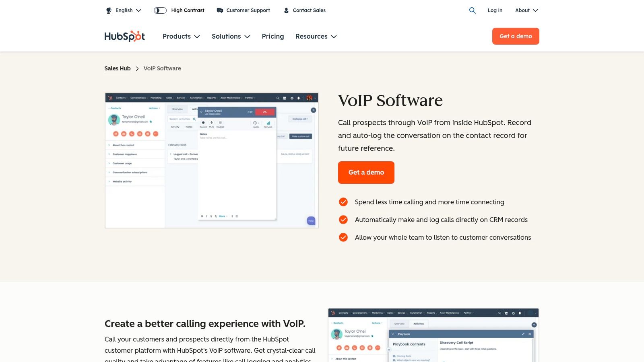Click the 'High Contrast' label text
This screenshot has width=644, height=362.
point(188,10)
